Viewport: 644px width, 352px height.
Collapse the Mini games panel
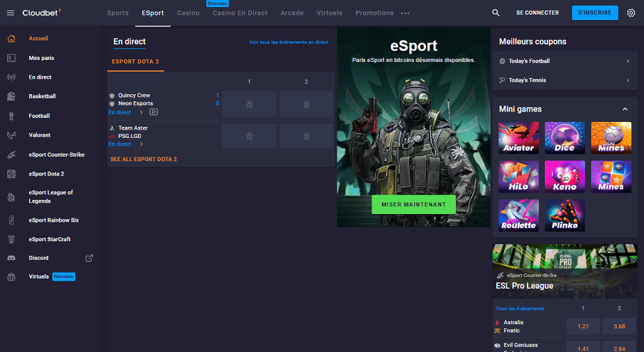click(625, 109)
